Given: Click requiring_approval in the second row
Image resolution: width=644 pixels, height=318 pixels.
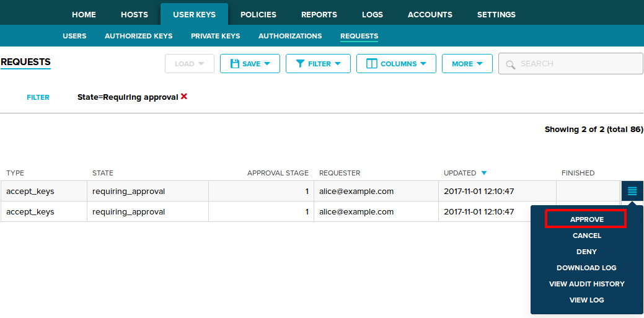Looking at the screenshot, I should coord(128,211).
